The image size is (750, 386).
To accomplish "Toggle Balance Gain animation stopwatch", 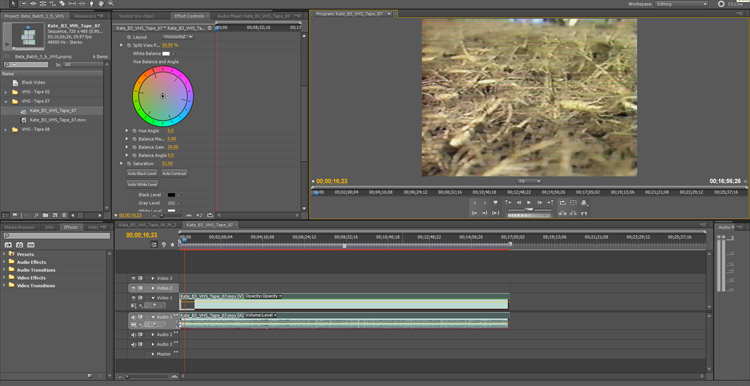I will (x=134, y=147).
